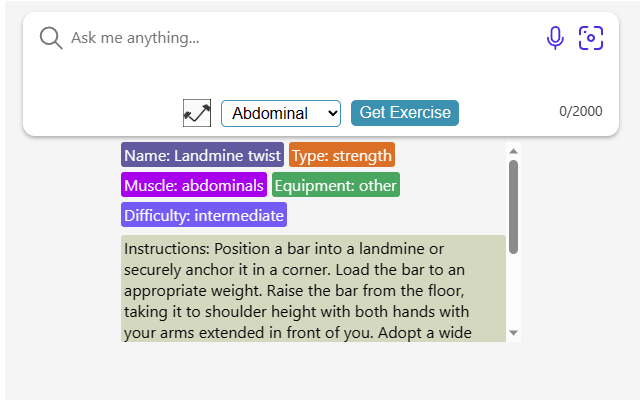
Task: Click the scroll up arrow in results
Action: [513, 151]
